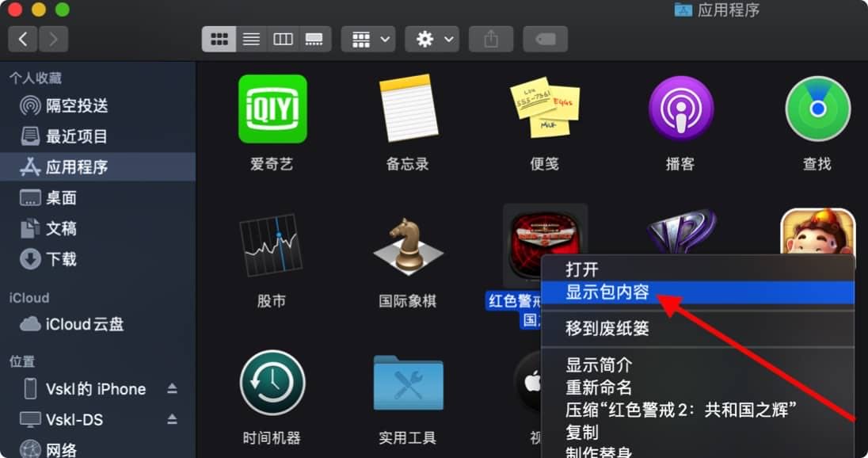Open the group-by arrangement dropdown
This screenshot has height=458, width=868.
click(x=368, y=40)
